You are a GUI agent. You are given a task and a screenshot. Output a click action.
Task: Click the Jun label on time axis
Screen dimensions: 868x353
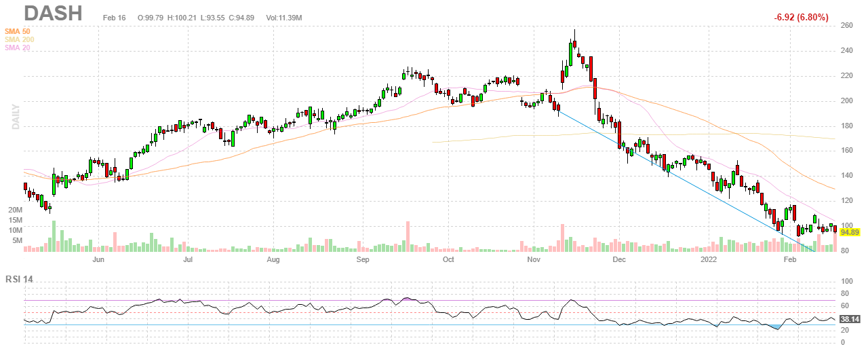(x=98, y=259)
